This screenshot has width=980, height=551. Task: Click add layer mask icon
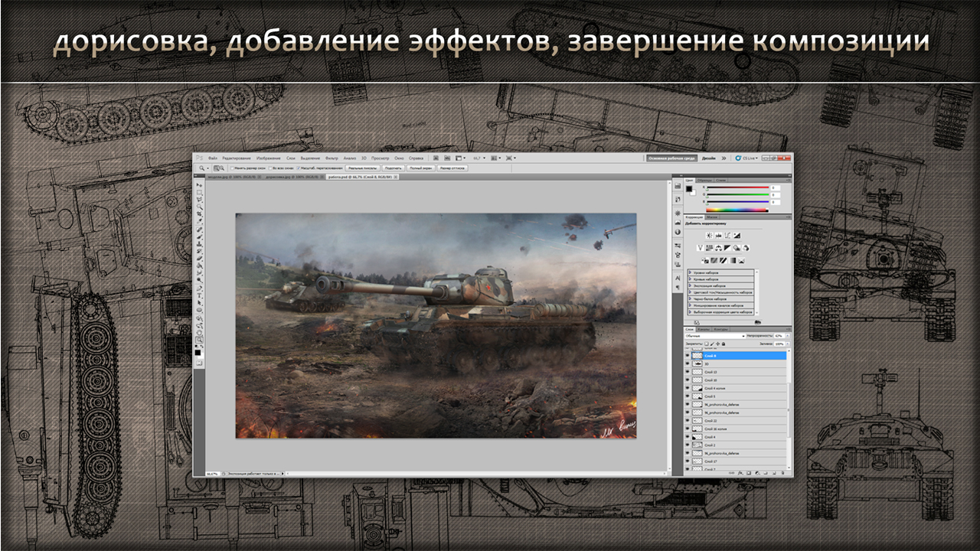(x=748, y=472)
